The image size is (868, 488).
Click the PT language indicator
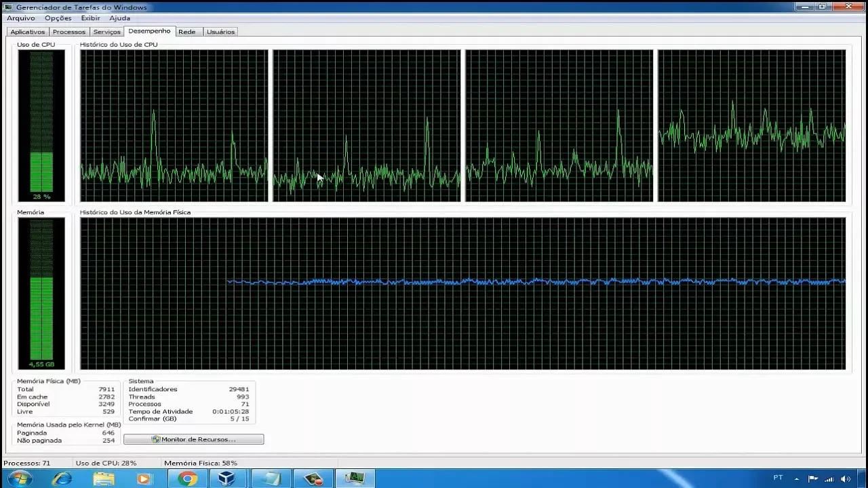778,478
